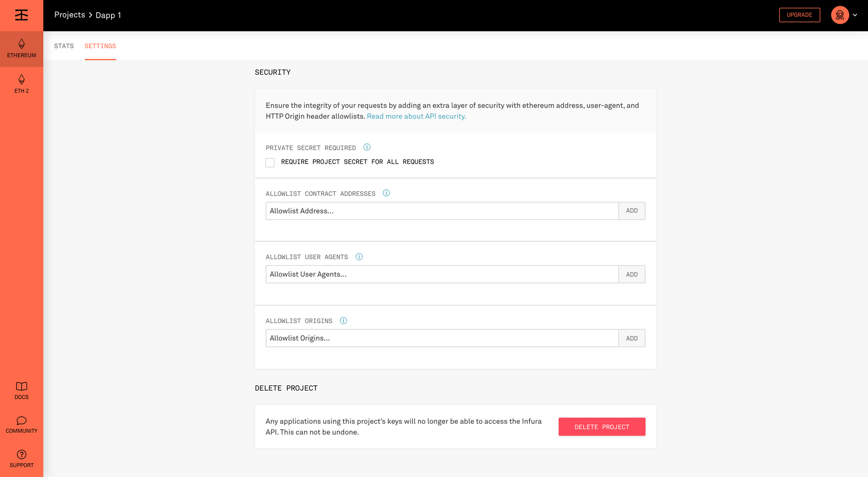Click the Upgrade button
This screenshot has height=477, width=868.
tap(799, 15)
